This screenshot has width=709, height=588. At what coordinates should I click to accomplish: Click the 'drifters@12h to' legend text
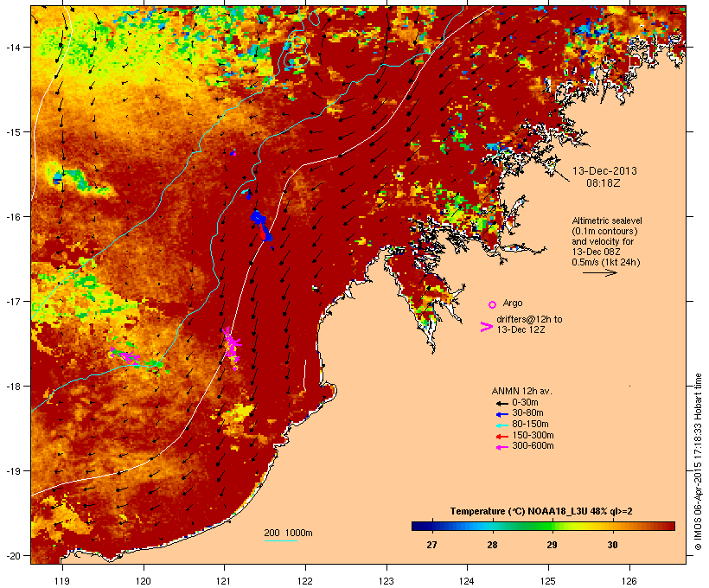(x=529, y=319)
